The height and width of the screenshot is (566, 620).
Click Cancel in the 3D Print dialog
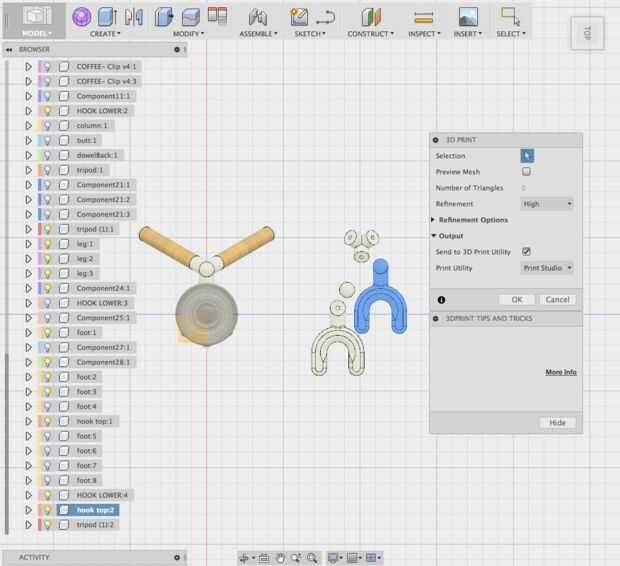coord(558,300)
